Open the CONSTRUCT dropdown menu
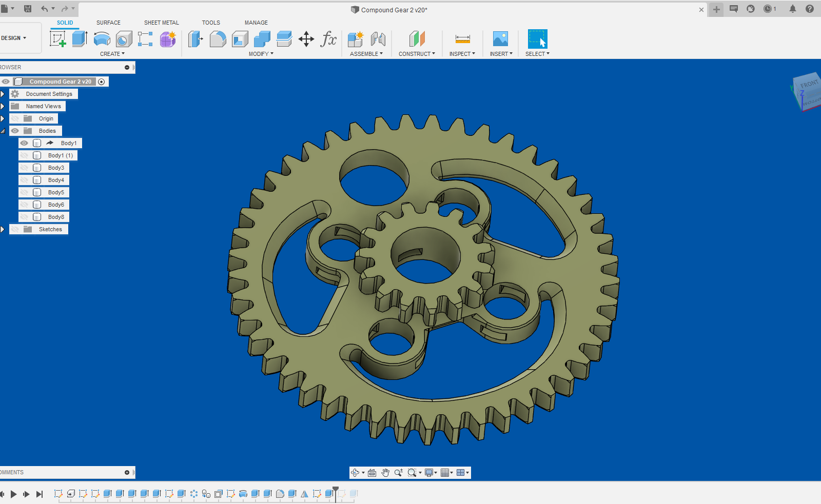Screen dimensions: 821x504 click(x=417, y=54)
